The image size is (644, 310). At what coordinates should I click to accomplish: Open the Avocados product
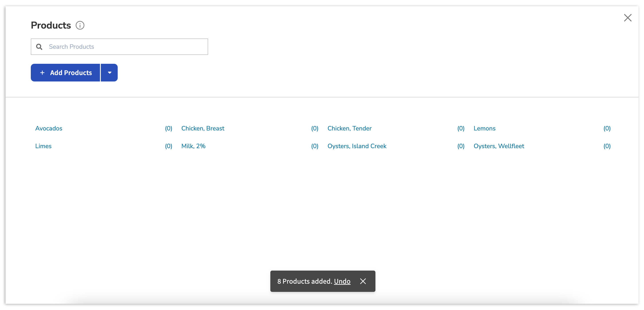49,128
